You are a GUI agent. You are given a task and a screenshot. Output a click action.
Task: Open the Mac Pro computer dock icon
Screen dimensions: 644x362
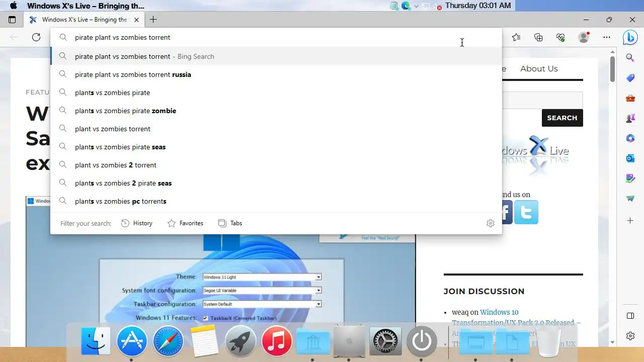349,342
